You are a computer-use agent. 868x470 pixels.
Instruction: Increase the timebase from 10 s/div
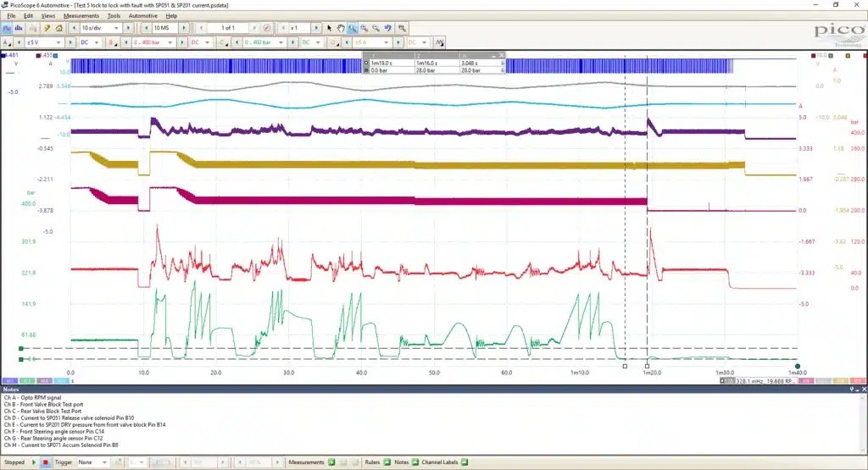coord(129,28)
